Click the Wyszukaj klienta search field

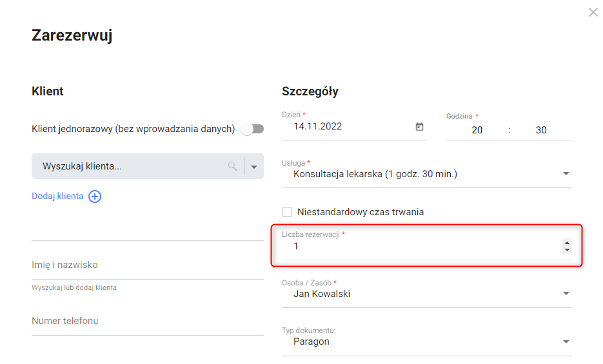coord(129,166)
